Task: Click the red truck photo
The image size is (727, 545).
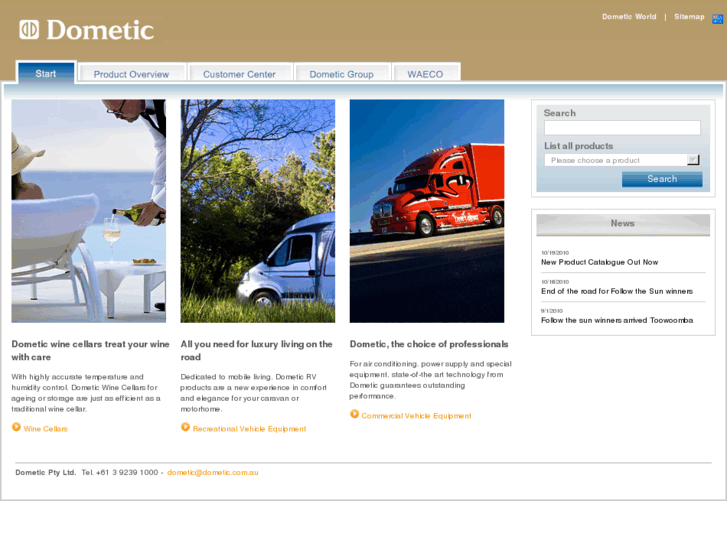Action: click(x=427, y=211)
